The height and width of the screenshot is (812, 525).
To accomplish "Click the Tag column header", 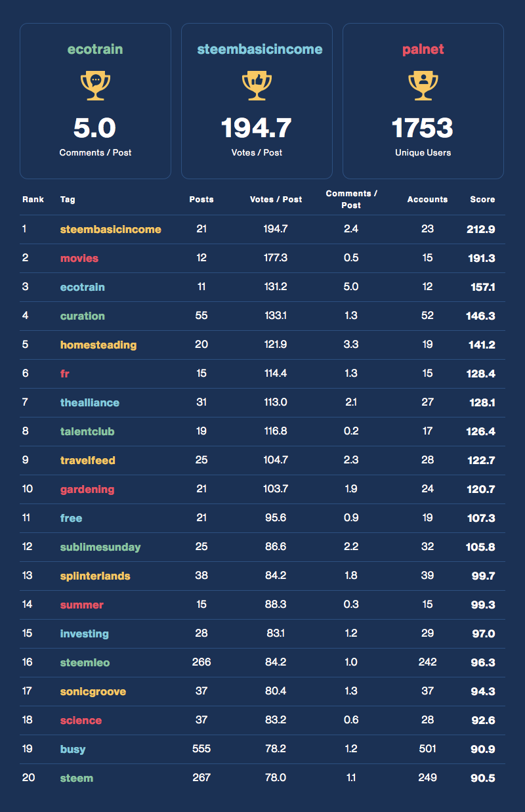I will (x=68, y=200).
